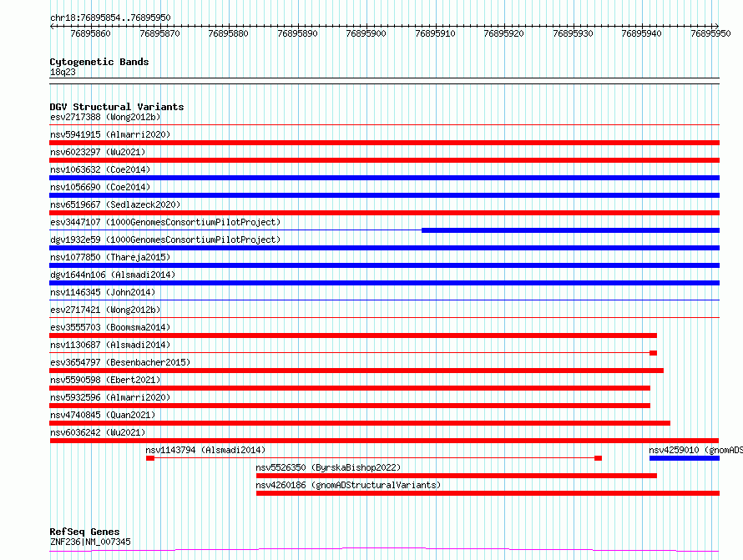
Task: Click the nsv6036242 (Wu2021) label
Action: point(98,432)
